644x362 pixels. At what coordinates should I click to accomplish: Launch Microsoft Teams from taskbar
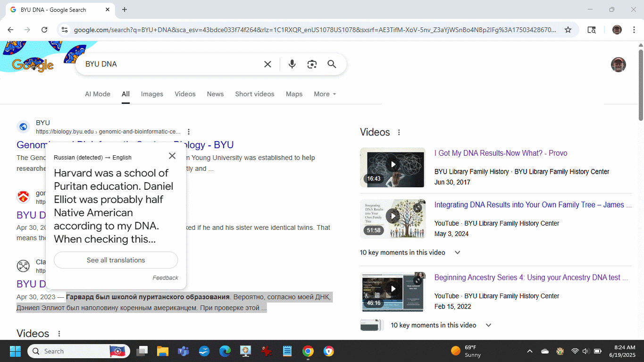(x=184, y=351)
